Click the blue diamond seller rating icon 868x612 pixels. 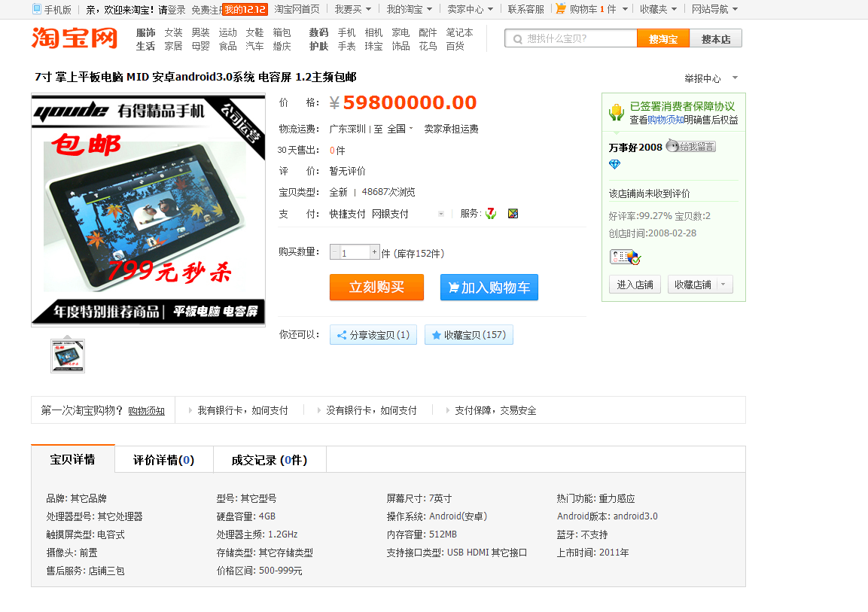(x=614, y=165)
